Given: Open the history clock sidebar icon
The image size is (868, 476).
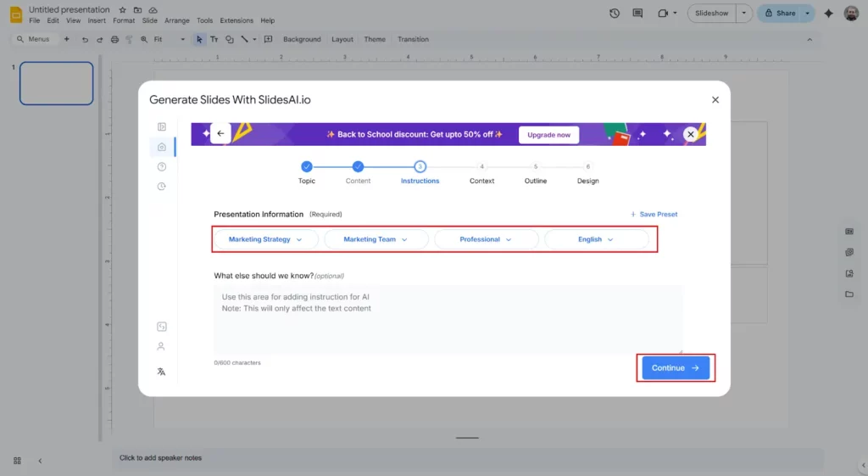Looking at the screenshot, I should pyautogui.click(x=161, y=186).
